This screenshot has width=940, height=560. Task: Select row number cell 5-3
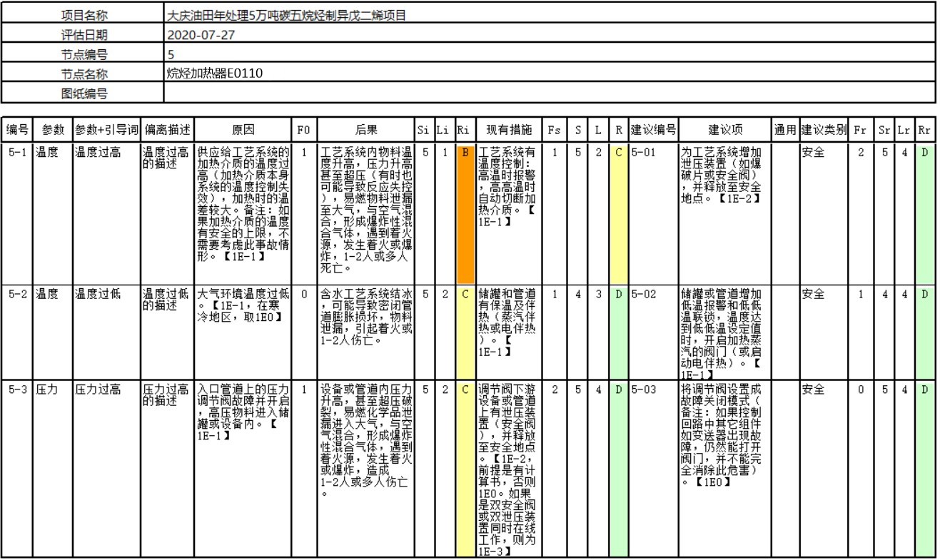coord(17,470)
